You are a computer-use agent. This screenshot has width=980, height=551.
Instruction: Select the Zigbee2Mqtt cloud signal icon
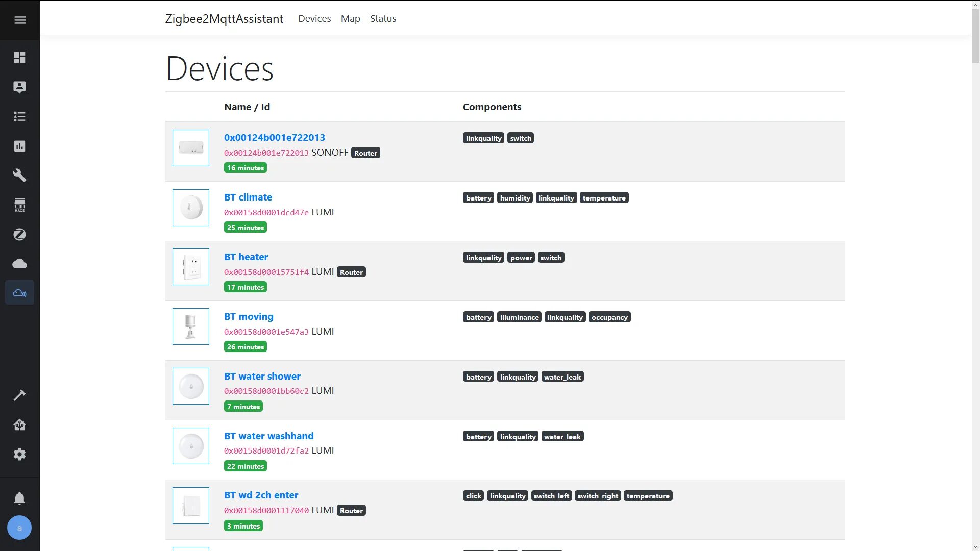(x=20, y=293)
